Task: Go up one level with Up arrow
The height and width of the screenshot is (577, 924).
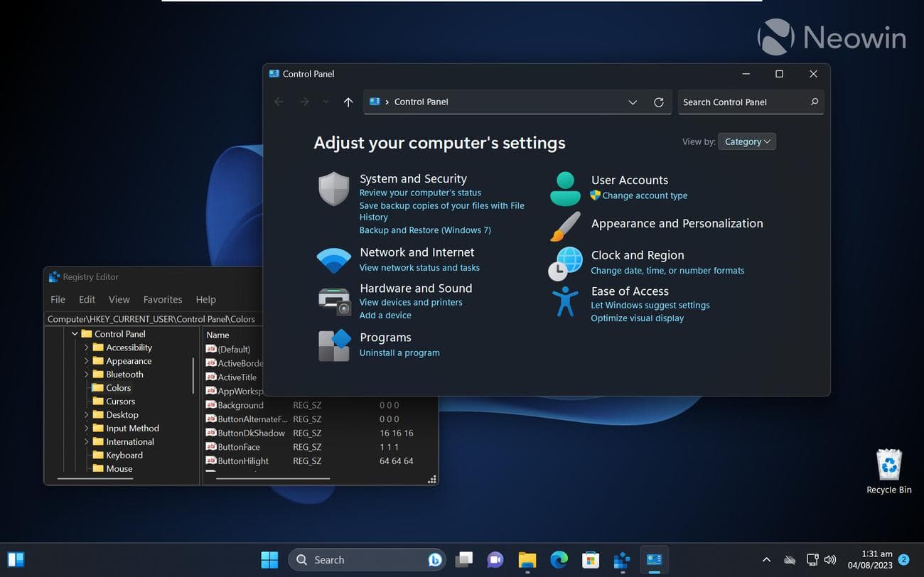Action: [x=348, y=102]
